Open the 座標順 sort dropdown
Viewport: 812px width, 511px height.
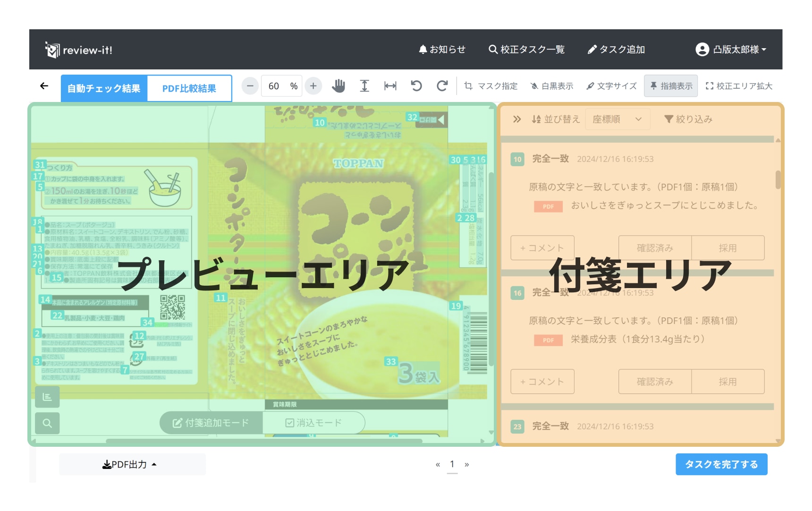pyautogui.click(x=617, y=119)
